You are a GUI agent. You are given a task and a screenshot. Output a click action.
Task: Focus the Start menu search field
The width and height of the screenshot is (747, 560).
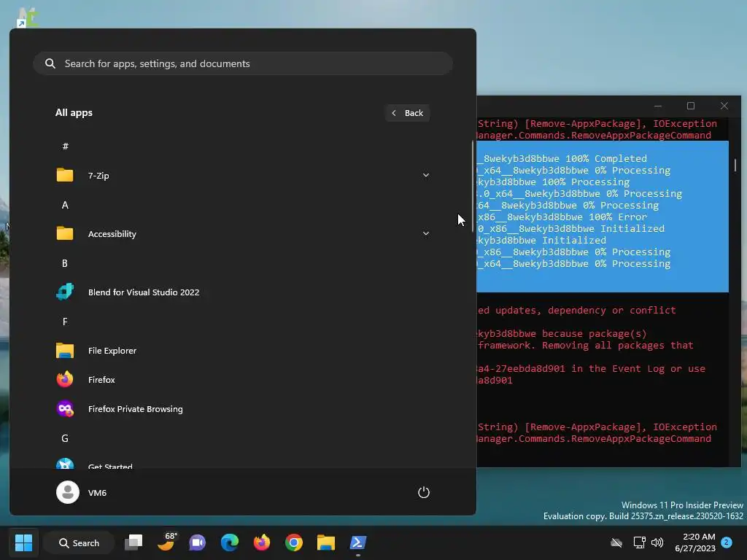243,63
